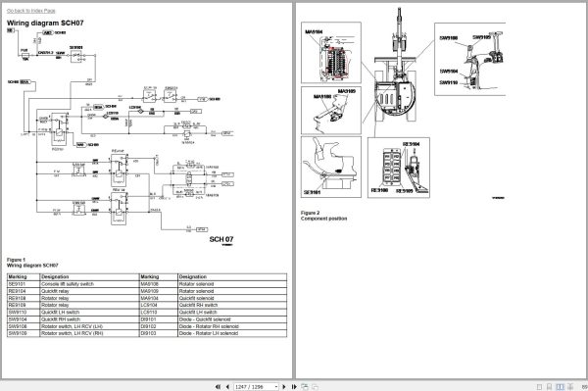The width and height of the screenshot is (588, 391).
Task: Go to the first page
Action: (x=218, y=386)
